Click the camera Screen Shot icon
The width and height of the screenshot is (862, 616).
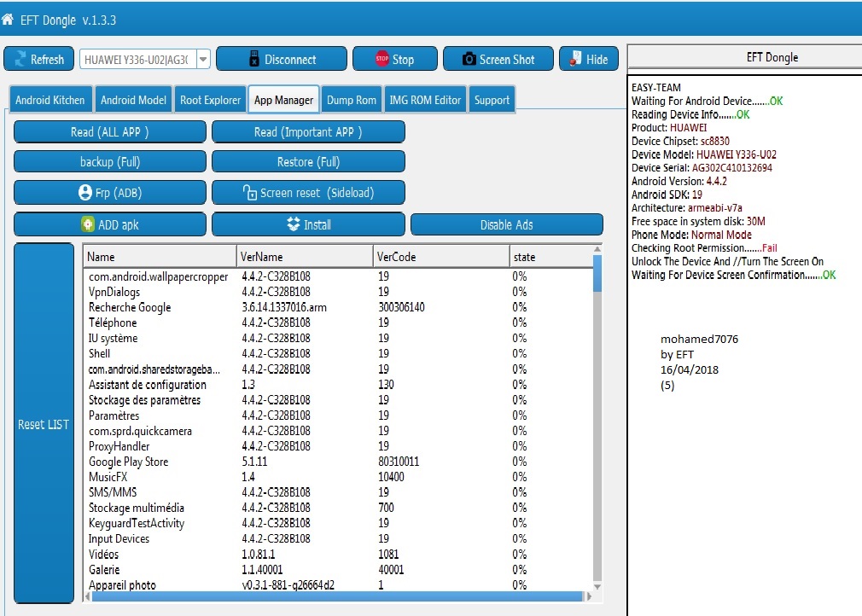(469, 59)
